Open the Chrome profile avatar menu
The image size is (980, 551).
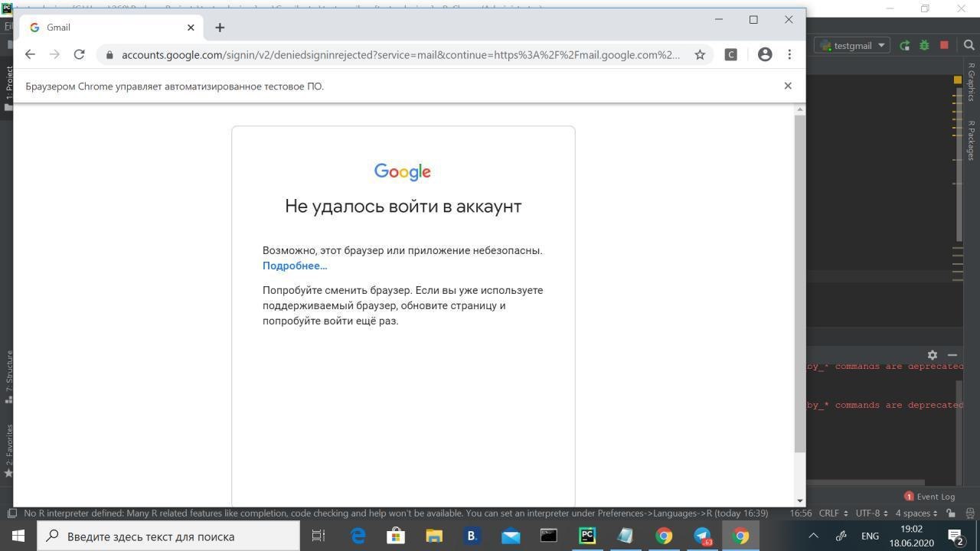[x=765, y=54]
